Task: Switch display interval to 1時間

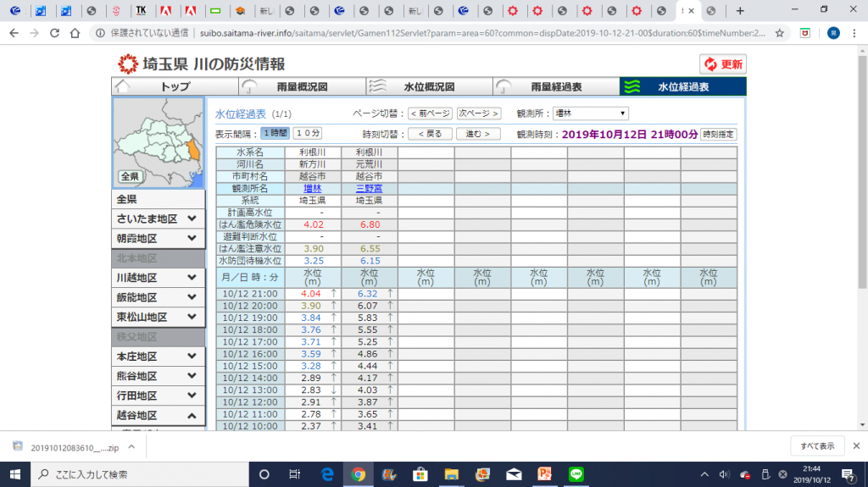Action: click(x=275, y=133)
